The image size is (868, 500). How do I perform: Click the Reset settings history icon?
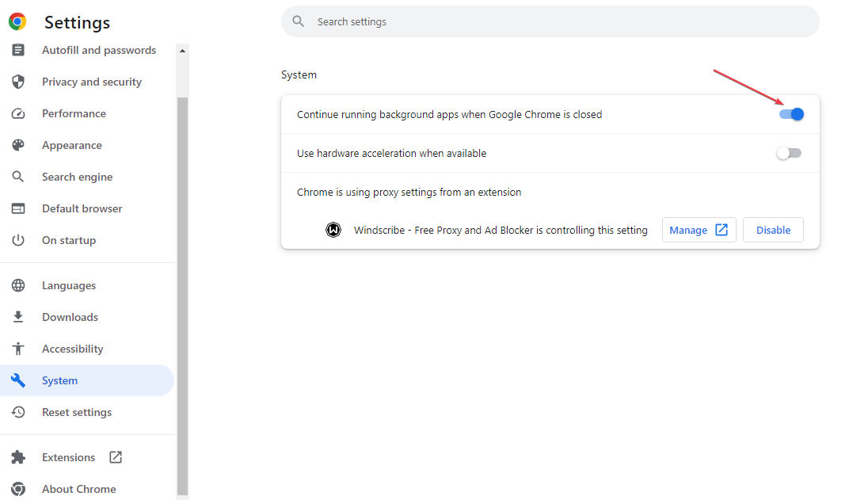coord(18,412)
